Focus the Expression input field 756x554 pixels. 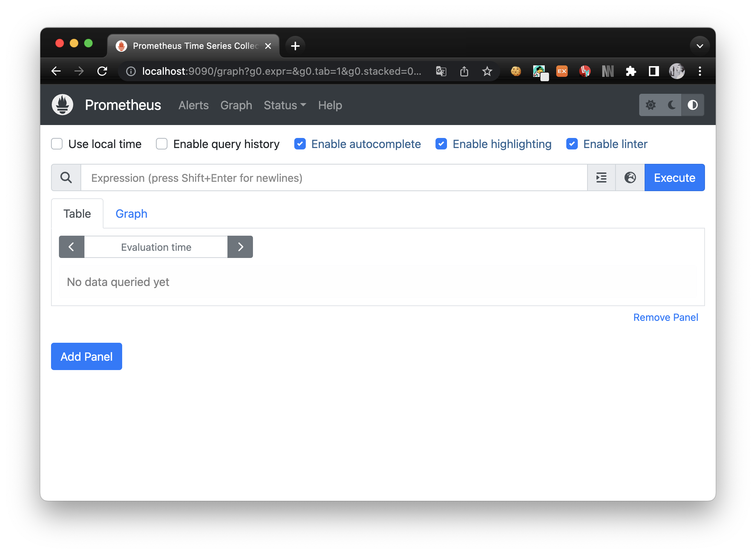pos(334,177)
